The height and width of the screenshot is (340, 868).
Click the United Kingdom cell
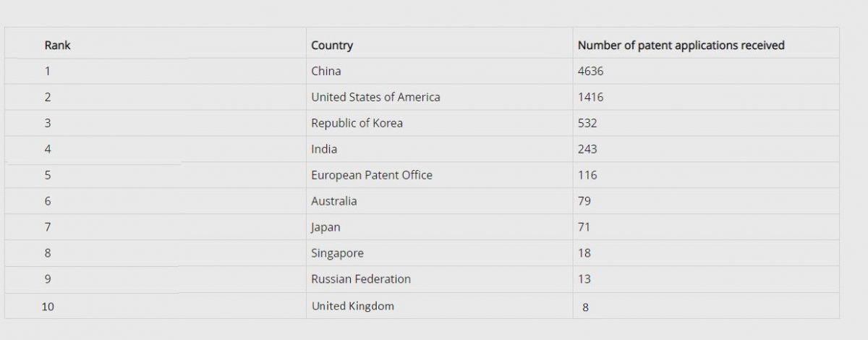tap(352, 306)
